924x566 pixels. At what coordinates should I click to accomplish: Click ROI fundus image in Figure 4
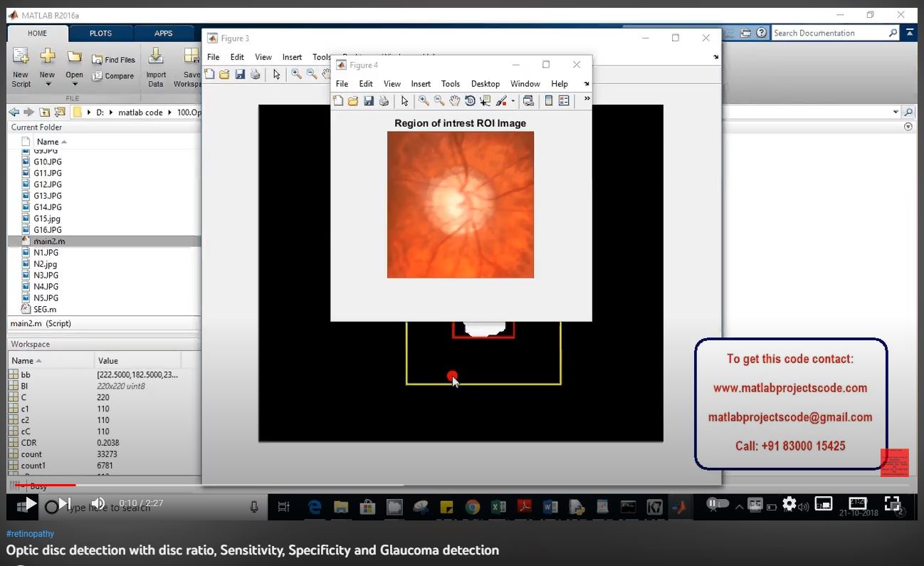click(x=461, y=205)
